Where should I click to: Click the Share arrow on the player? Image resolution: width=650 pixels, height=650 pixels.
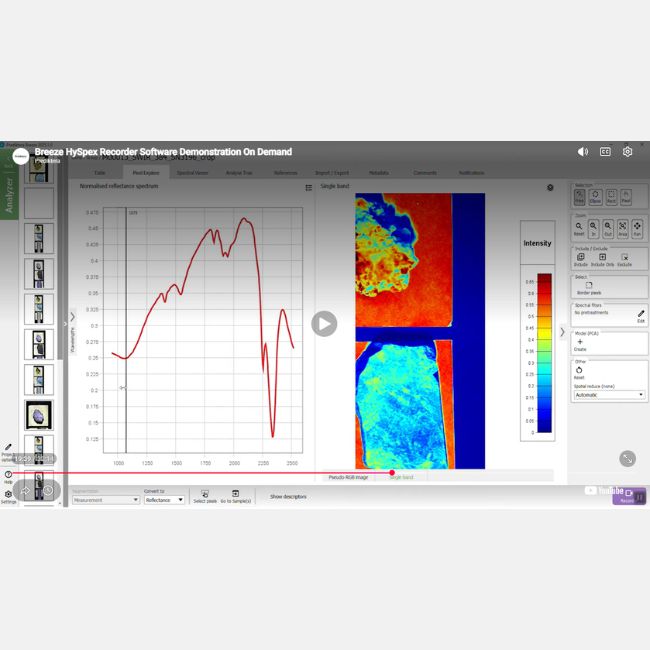(26, 490)
